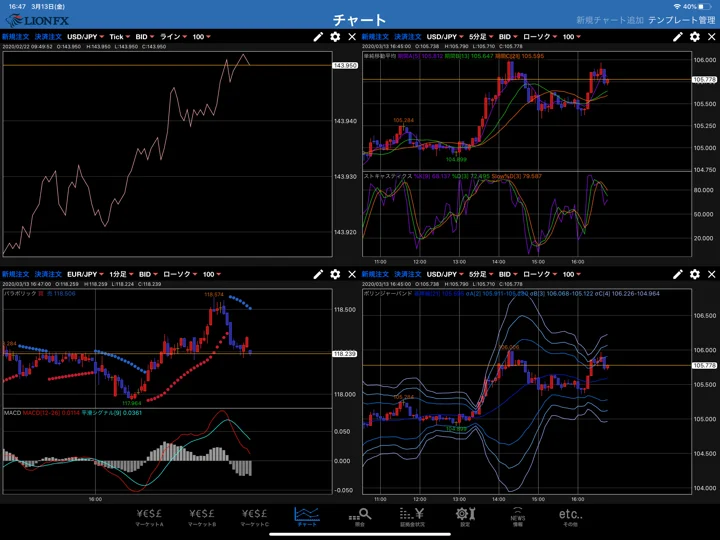Screen dimensions: 720x540
Task: Open the pencil drawing tool on the USD/JPY Tick chart
Action: [x=318, y=37]
